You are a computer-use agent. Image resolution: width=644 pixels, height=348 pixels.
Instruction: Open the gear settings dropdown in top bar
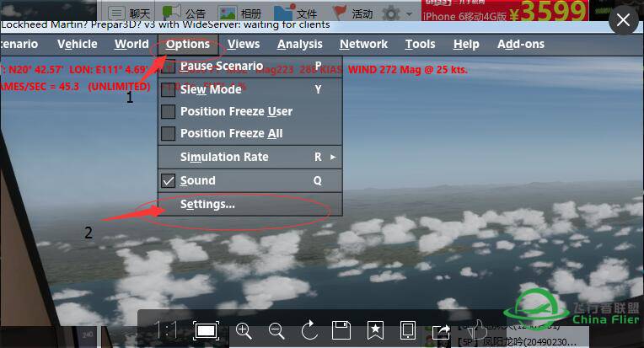pos(396,13)
